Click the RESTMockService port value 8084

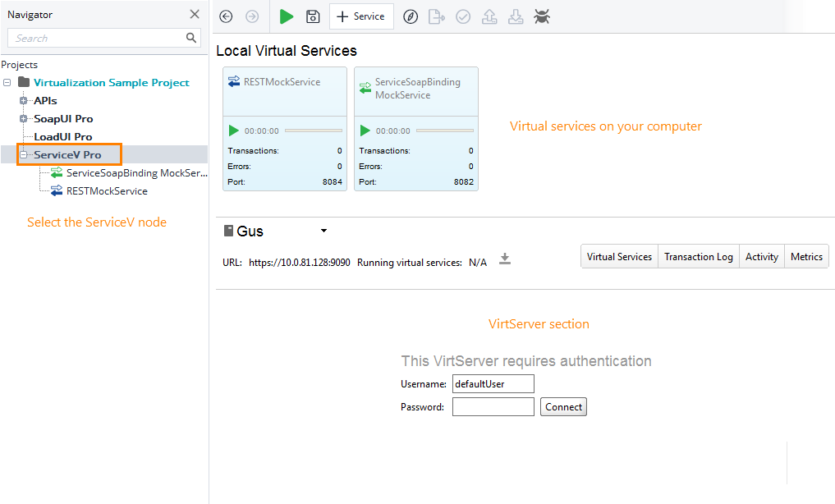click(x=333, y=182)
